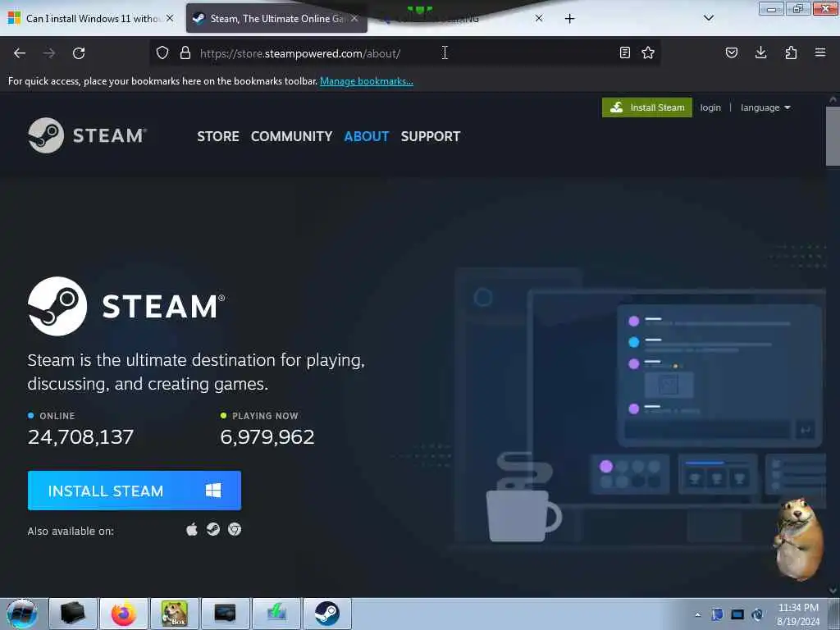Screen dimensions: 840x630
Task: Reload the page with the refresh icon
Action: (79, 53)
